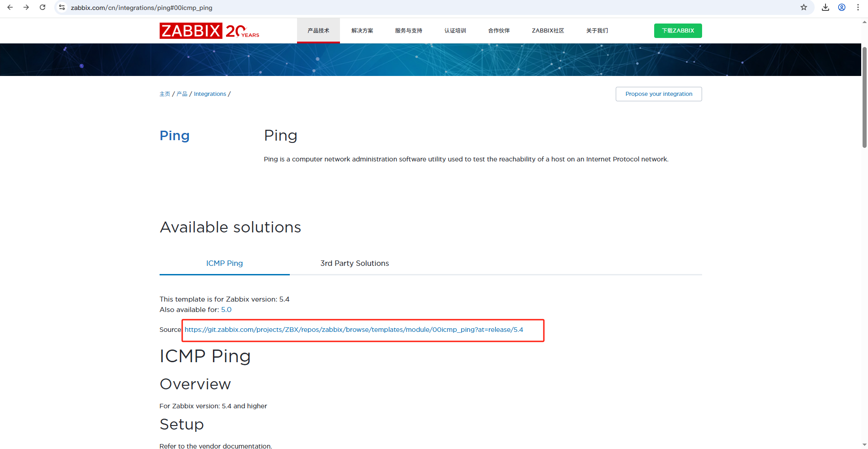
Task: Open site information icon in address bar
Action: click(62, 7)
